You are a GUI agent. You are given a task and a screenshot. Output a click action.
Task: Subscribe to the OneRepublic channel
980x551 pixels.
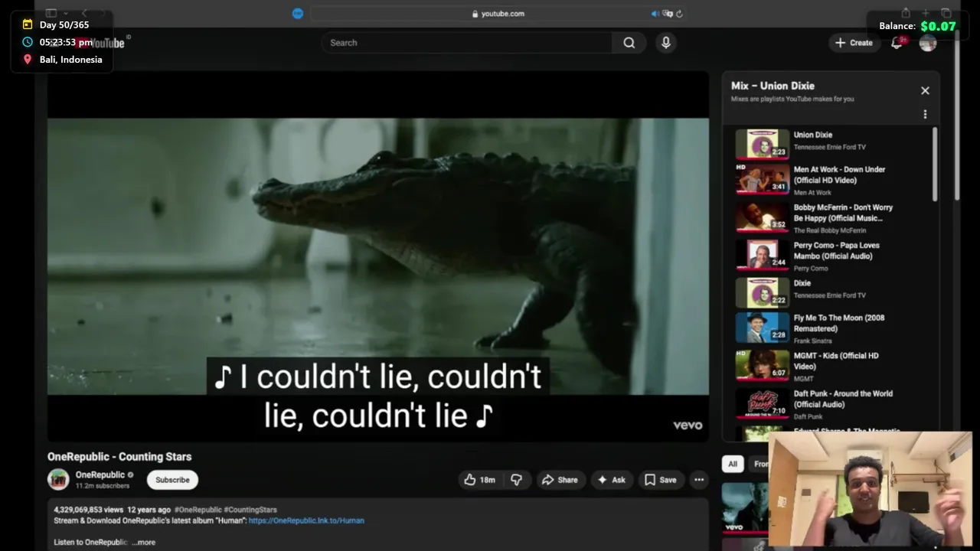pos(172,480)
